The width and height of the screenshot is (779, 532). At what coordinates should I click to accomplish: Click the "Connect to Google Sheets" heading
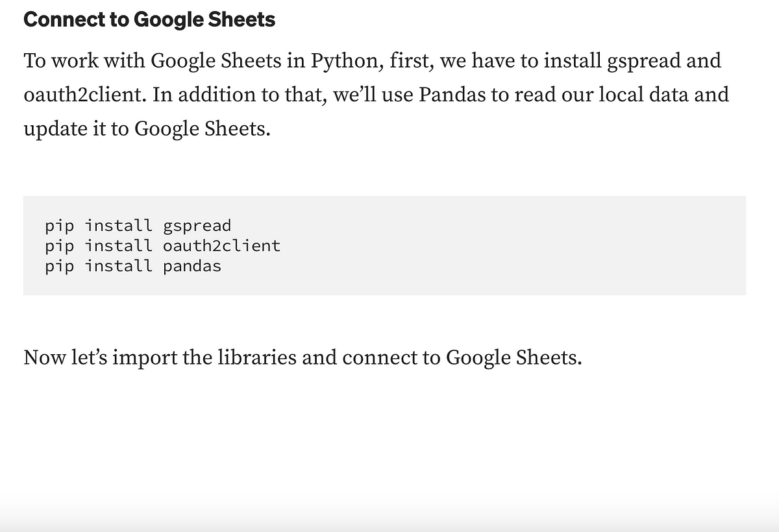[x=149, y=20]
